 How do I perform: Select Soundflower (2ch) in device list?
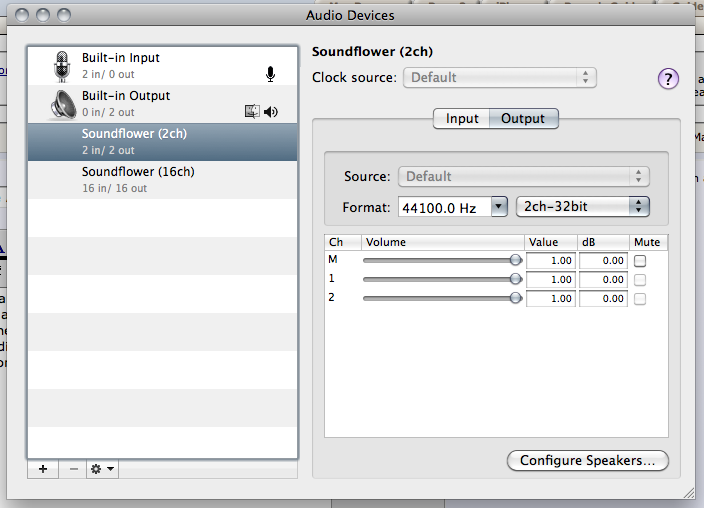(x=163, y=142)
